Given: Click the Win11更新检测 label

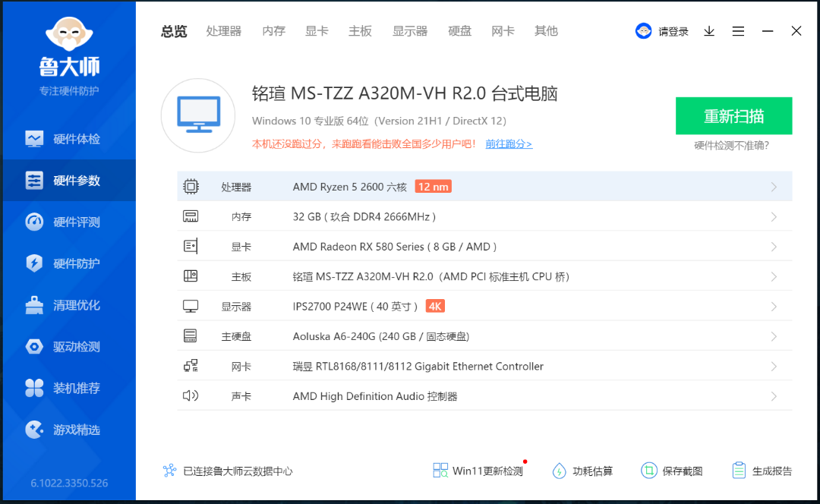Looking at the screenshot, I should (x=487, y=471).
